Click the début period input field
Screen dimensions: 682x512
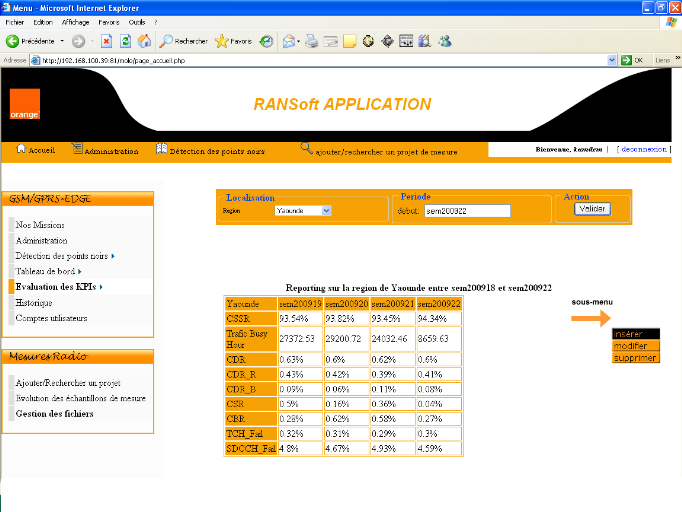tap(466, 211)
